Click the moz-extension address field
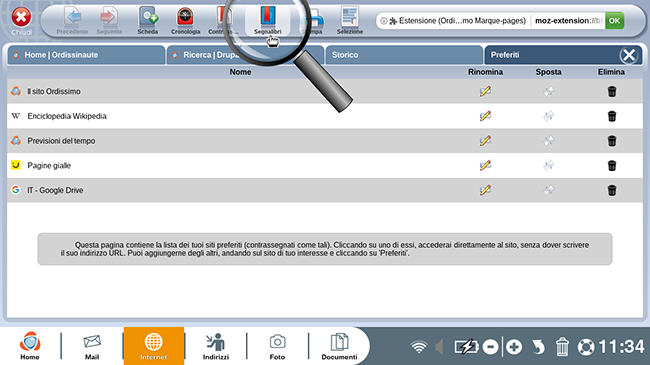Image resolution: width=650 pixels, height=365 pixels. 567,21
